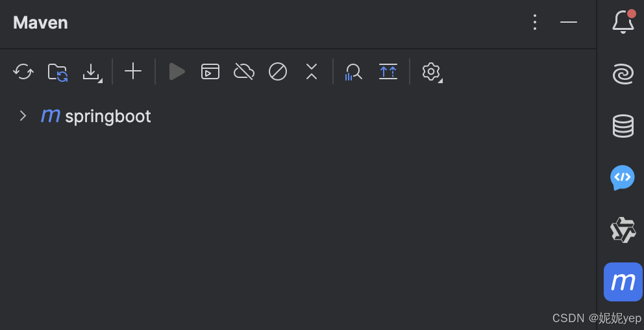Image resolution: width=644 pixels, height=330 pixels.
Task: Add a Maven project with plus icon
Action: point(133,71)
